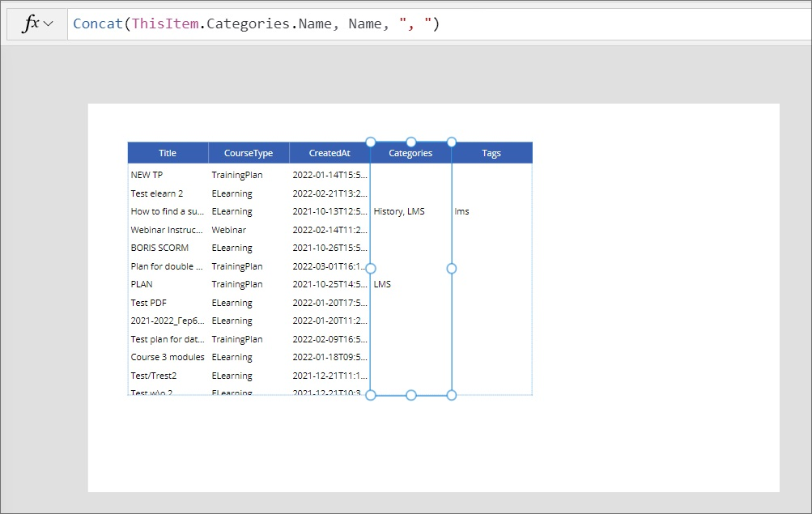
Task: Click the Categories column header
Action: click(x=410, y=153)
